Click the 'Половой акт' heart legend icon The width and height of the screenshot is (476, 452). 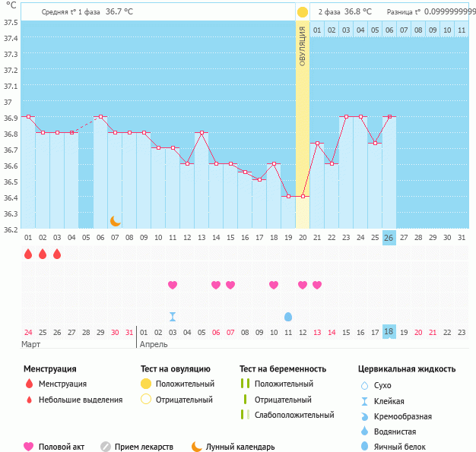click(x=29, y=447)
